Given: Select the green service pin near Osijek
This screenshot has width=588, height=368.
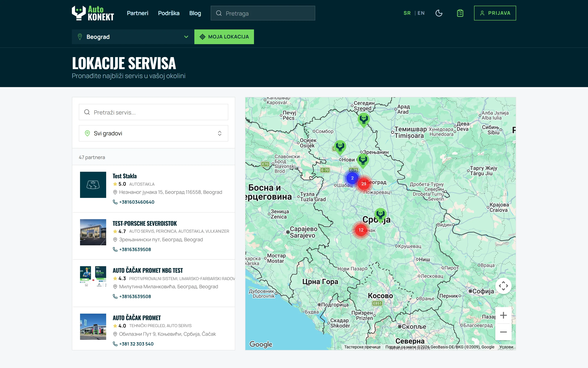Looking at the screenshot, I should pos(340,147).
